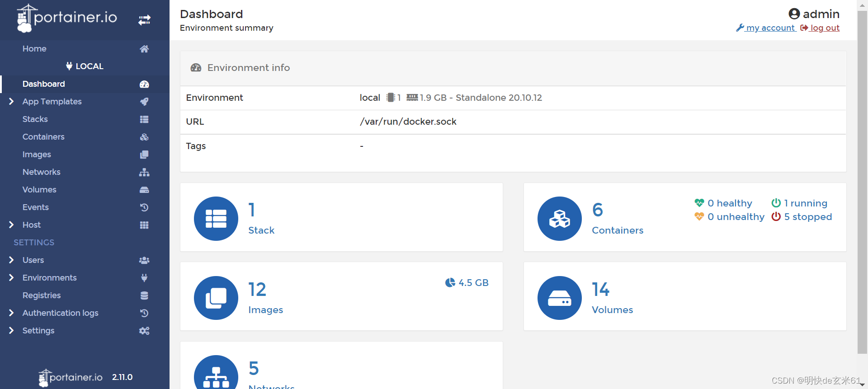868x389 pixels.
Task: Open Volumes in the sidebar
Action: click(x=39, y=190)
